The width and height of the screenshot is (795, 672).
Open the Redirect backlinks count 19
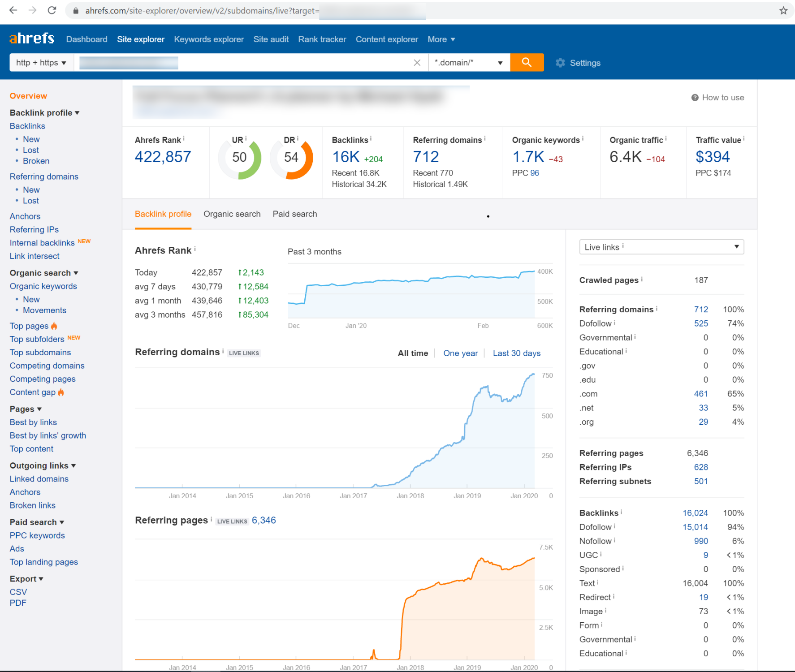tap(704, 598)
